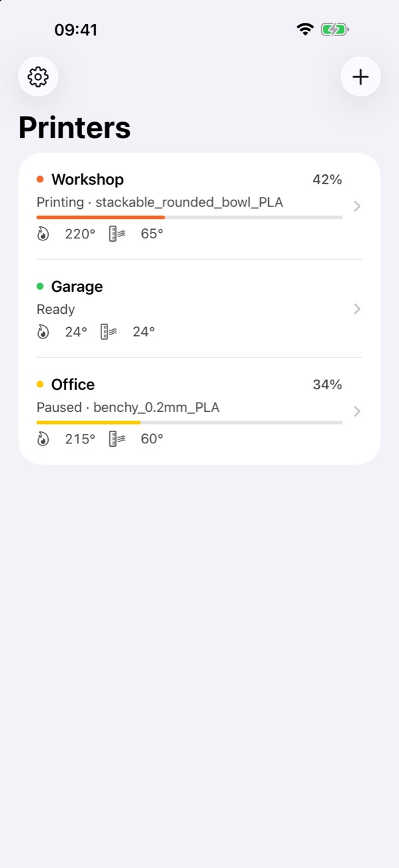Tap the battery icon in status bar
This screenshot has height=868, width=399.
coord(335,29)
